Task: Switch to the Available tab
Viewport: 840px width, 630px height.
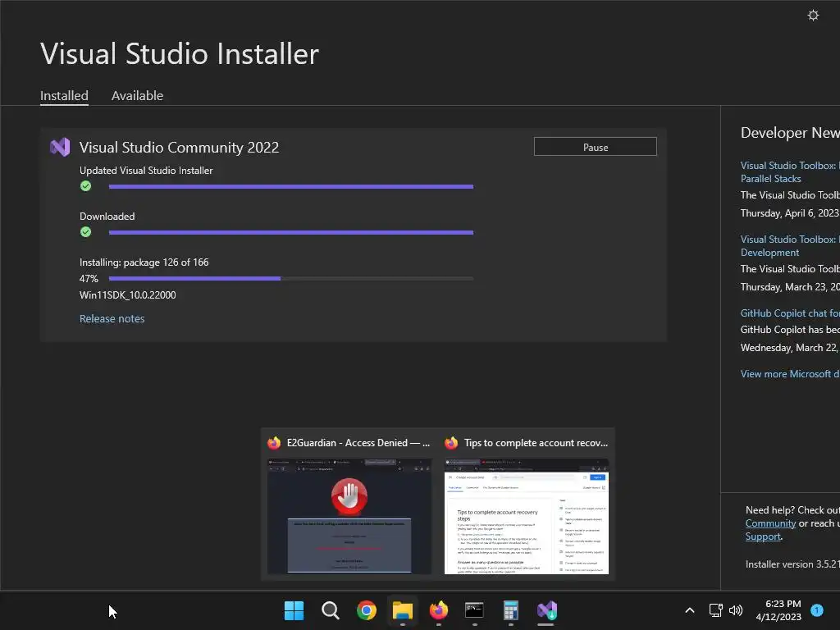Action: [x=137, y=96]
